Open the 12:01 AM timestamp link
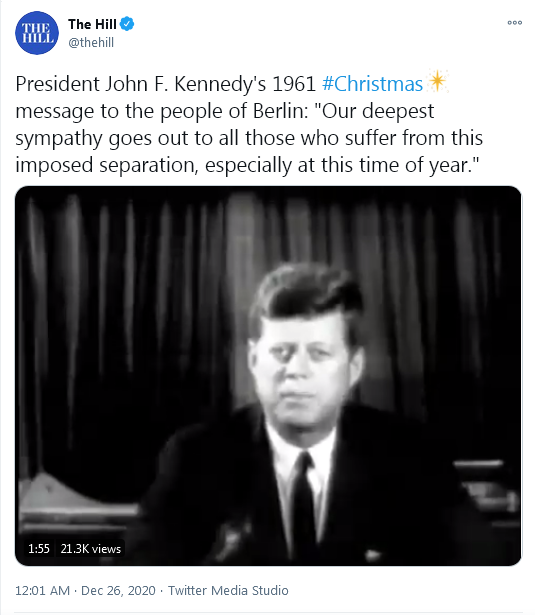 coord(42,590)
